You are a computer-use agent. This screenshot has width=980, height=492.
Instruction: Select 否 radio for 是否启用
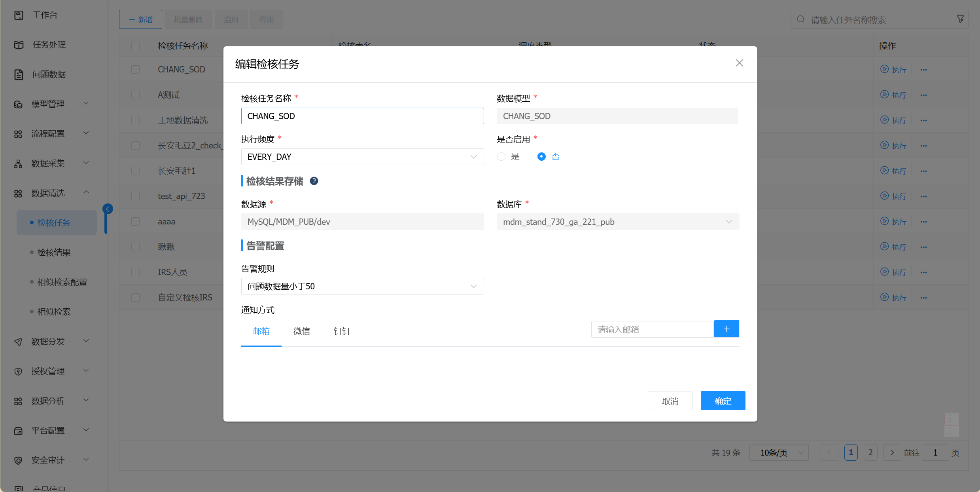[x=541, y=157]
